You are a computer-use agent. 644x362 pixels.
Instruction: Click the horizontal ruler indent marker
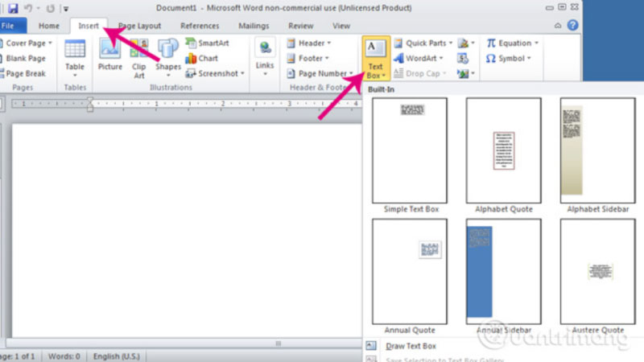click(90, 104)
